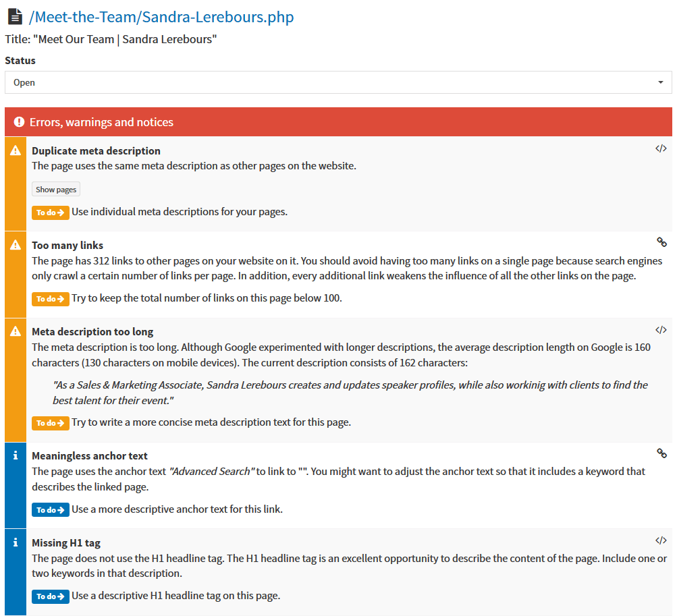Click the link chain icon for Too many links

pos(661,242)
